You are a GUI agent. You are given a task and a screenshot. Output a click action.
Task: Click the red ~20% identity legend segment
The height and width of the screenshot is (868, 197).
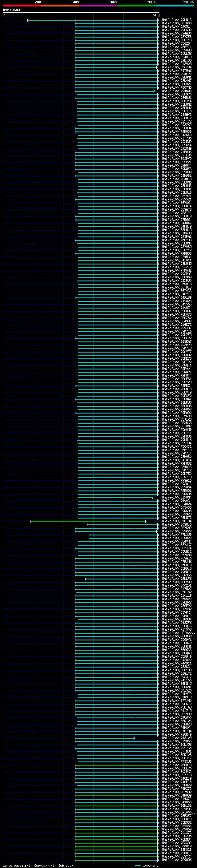pos(22,6)
